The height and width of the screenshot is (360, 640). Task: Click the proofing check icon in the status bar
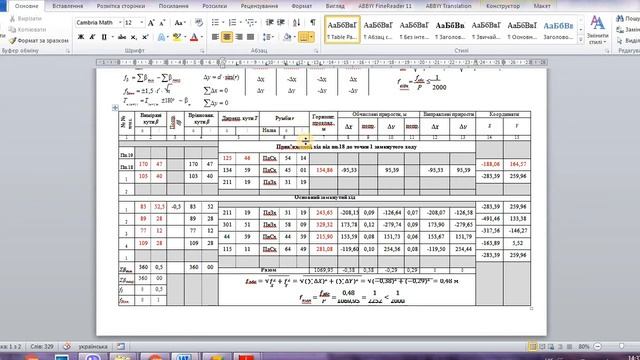(x=67, y=347)
